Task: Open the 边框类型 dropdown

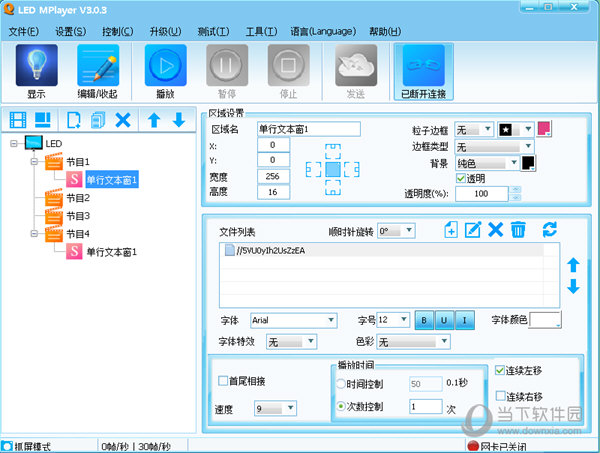Action: (494, 147)
